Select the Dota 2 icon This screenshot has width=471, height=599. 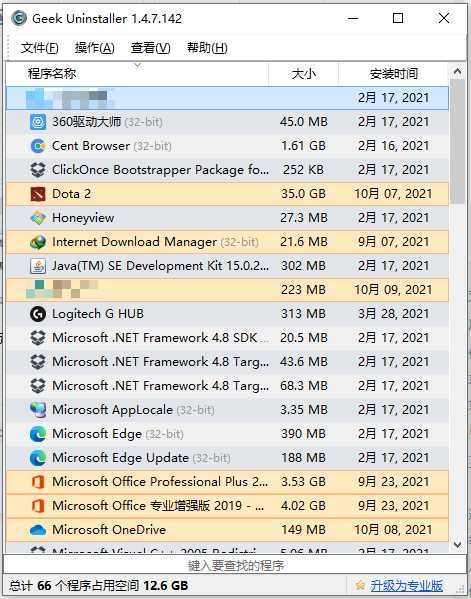[x=38, y=194]
